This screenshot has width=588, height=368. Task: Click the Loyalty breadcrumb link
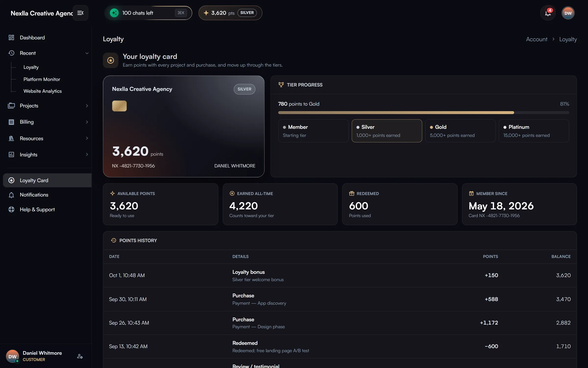[568, 39]
